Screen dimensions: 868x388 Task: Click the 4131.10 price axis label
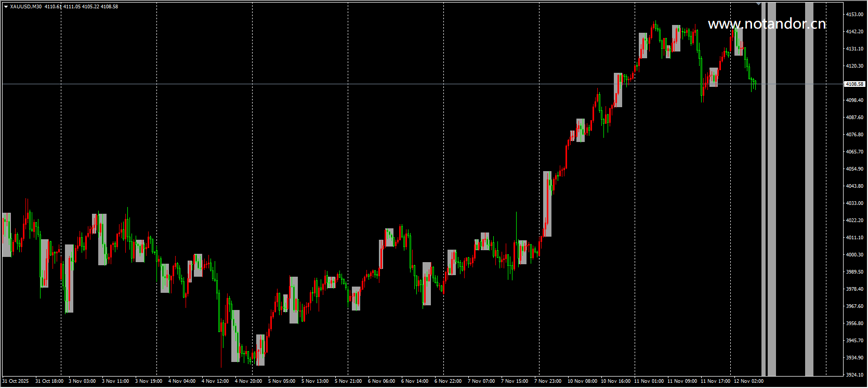854,49
